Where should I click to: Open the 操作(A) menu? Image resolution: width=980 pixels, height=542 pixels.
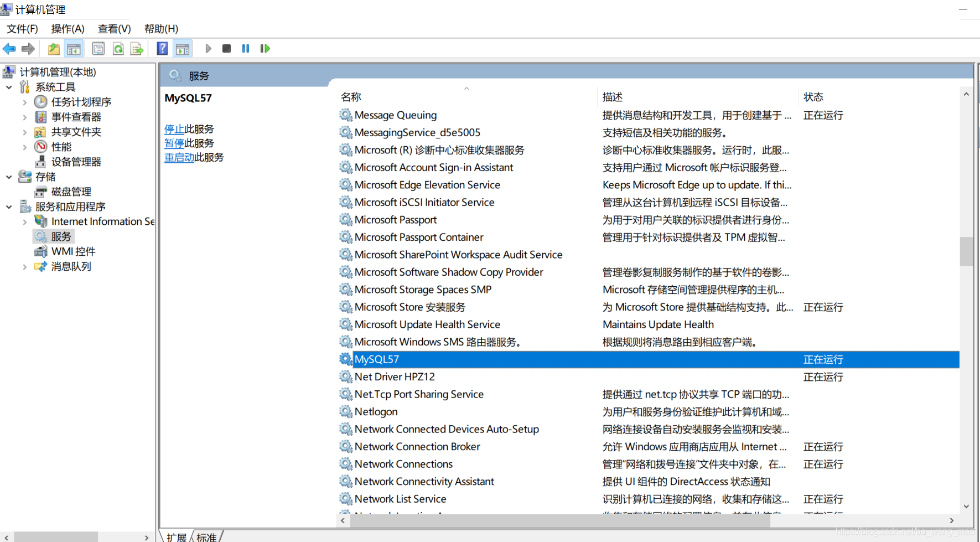[68, 29]
